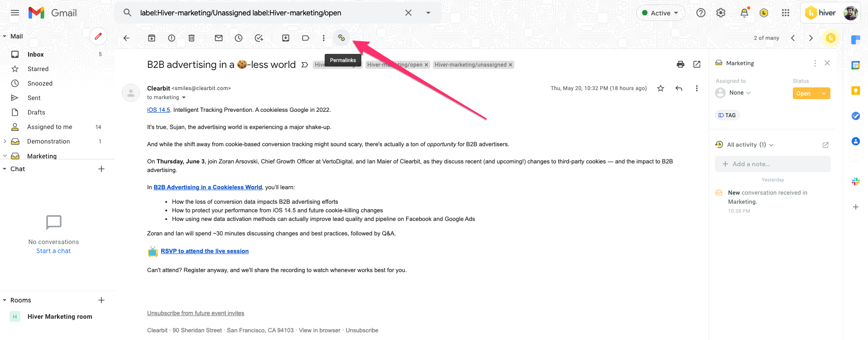Print the whole conversation
This screenshot has width=868, height=340.
pos(681,64)
